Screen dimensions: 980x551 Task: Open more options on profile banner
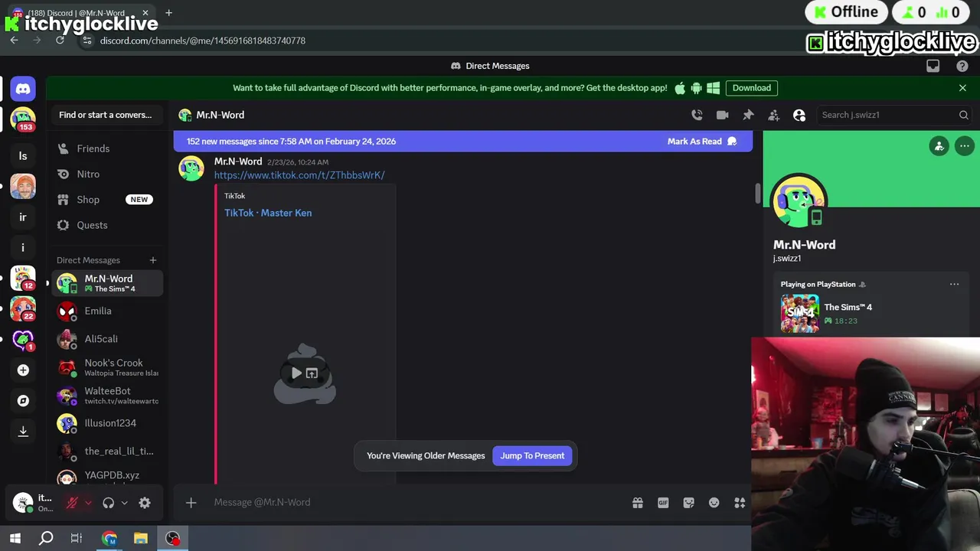pos(965,146)
